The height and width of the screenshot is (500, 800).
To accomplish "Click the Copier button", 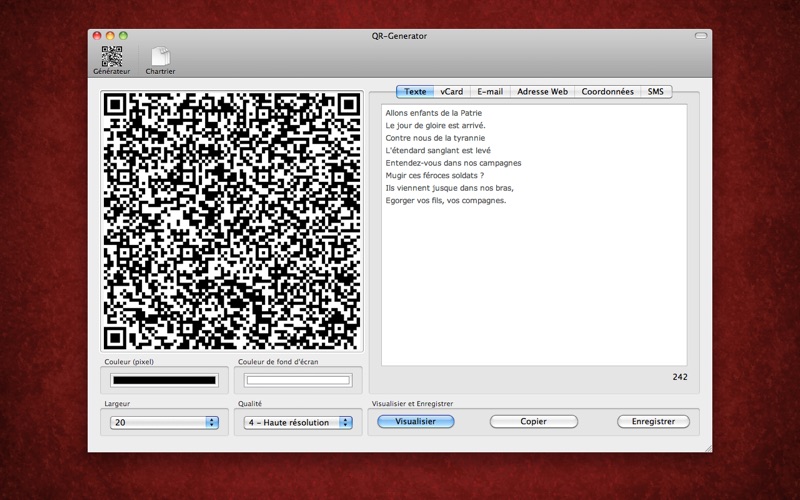I will (x=534, y=421).
